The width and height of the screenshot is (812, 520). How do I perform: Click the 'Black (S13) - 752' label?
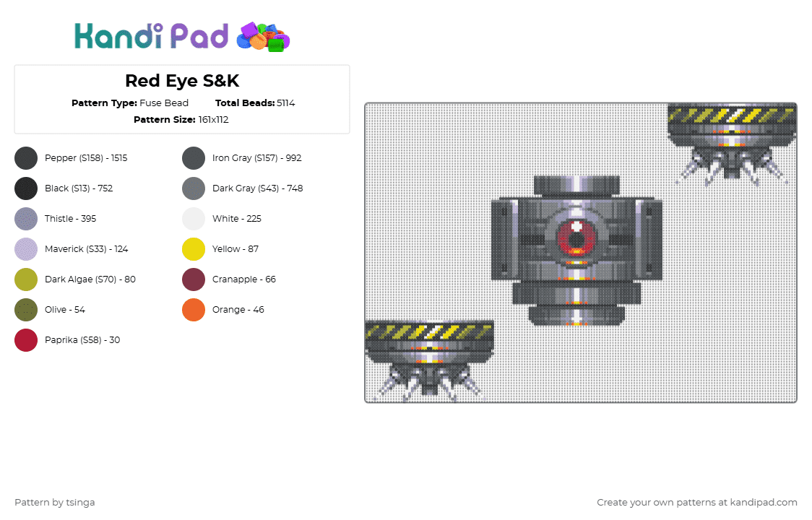tap(79, 188)
